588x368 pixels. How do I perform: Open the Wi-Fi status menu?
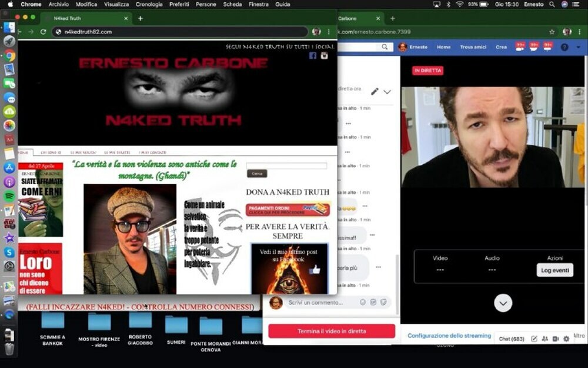click(x=459, y=5)
